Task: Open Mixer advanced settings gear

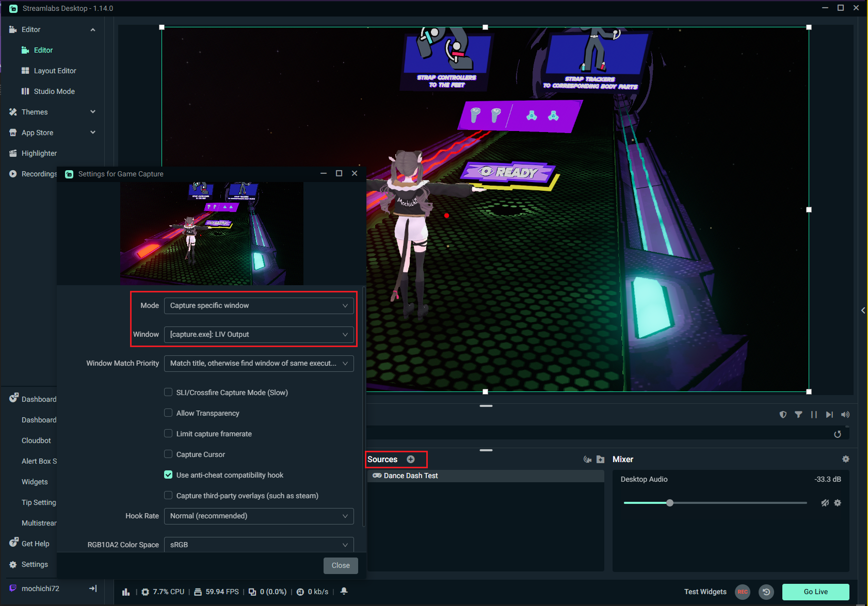Action: [x=845, y=459]
